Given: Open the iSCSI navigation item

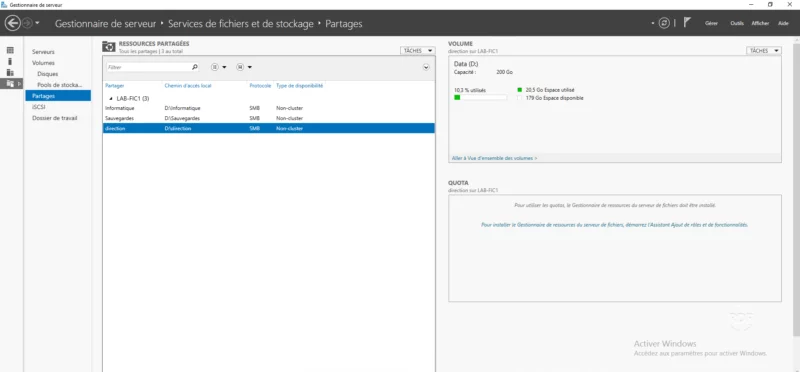Looking at the screenshot, I should pos(38,107).
